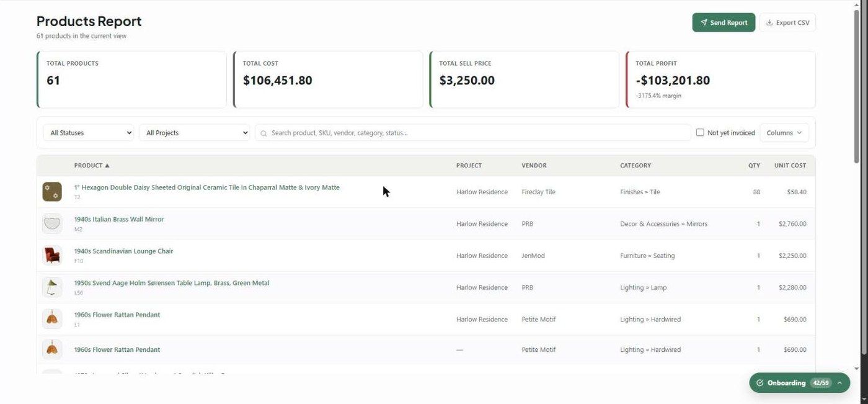Screen dimensions: 868x404
Task: Click the Total Profit summary card
Action: pos(720,79)
